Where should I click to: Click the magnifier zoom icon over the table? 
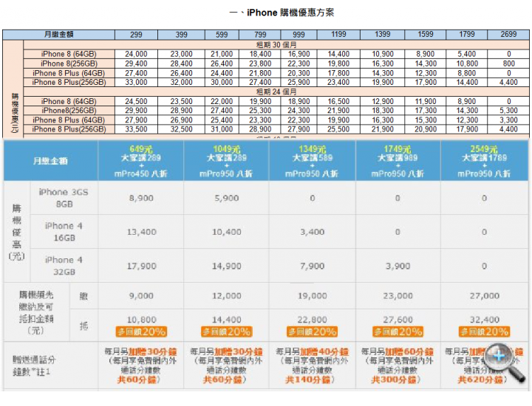click(x=504, y=362)
